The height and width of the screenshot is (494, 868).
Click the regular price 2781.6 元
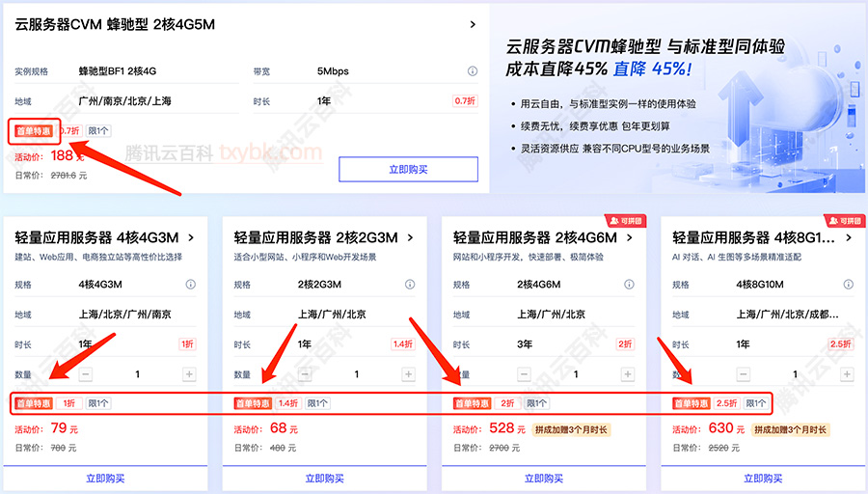pyautogui.click(x=69, y=176)
